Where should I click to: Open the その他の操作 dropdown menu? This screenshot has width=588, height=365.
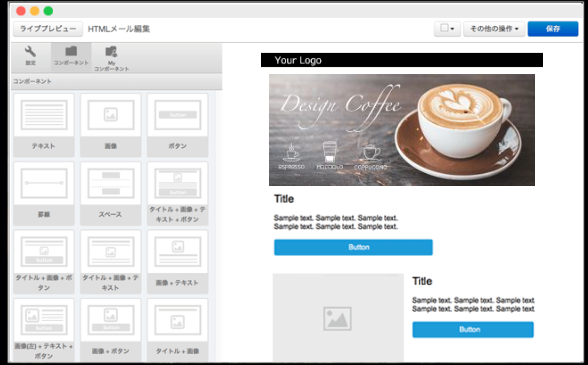[494, 29]
